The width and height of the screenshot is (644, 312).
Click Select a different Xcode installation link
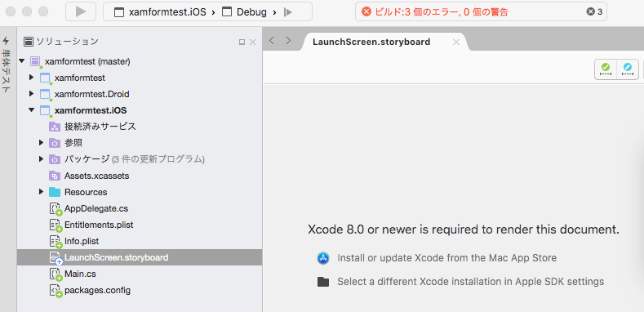[x=471, y=282]
